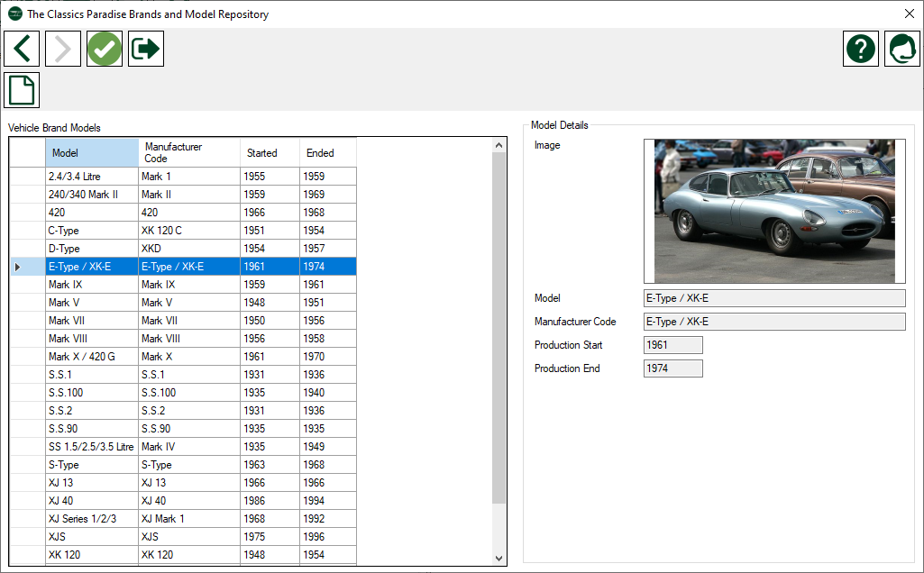Viewport: 924px width, 573px height.
Task: Select the XJ Series 1/2/3 model
Action: 92,519
